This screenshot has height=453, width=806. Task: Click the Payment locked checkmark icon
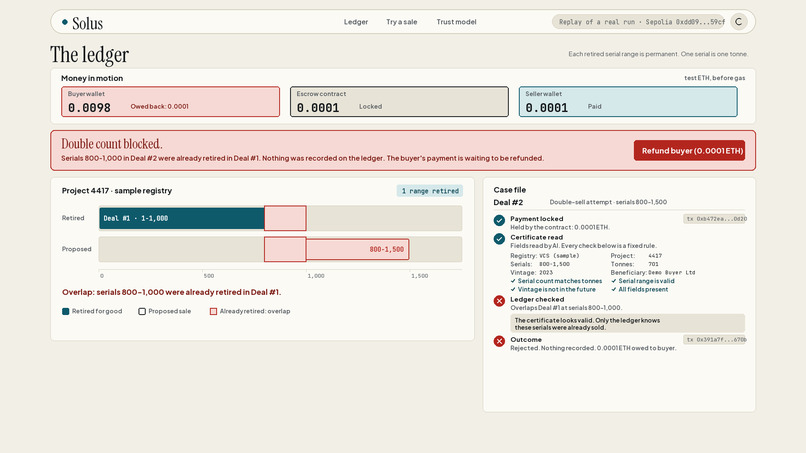499,221
